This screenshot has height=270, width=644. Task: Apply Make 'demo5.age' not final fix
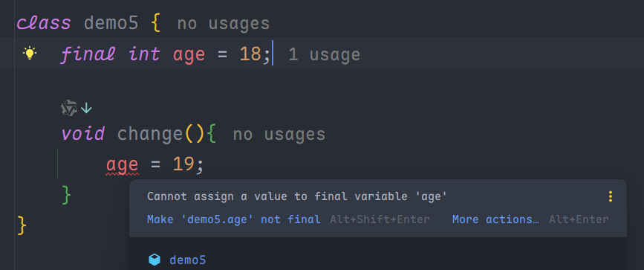[x=234, y=219]
